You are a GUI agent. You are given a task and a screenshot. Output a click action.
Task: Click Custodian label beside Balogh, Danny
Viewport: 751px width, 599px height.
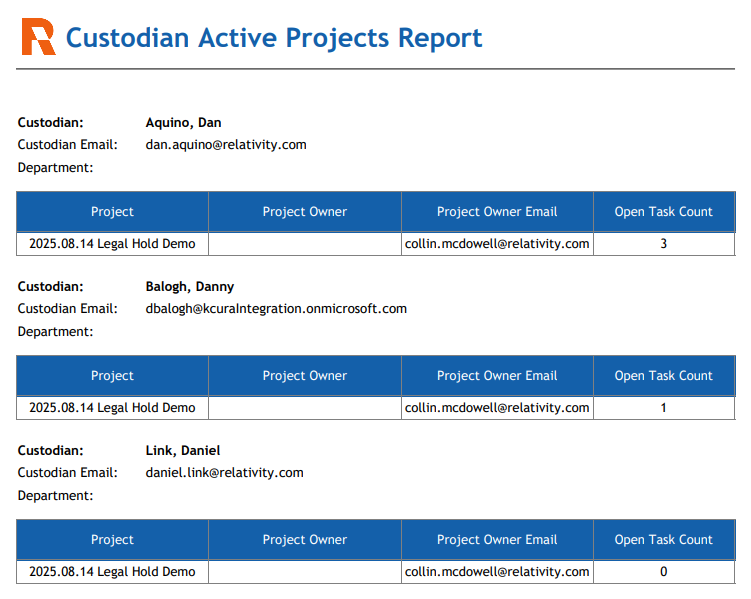click(51, 286)
